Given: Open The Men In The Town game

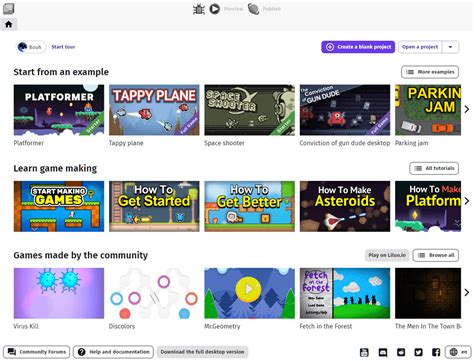Looking at the screenshot, I should point(428,293).
